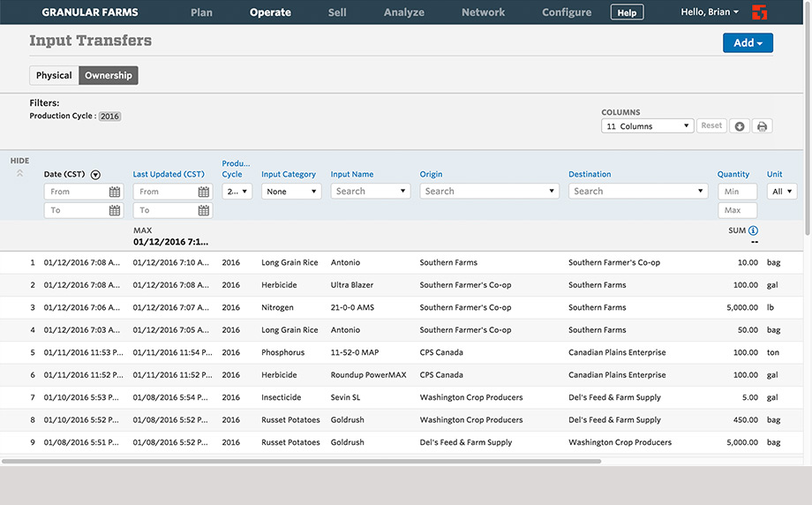Click the Granular logo icon in header
The height and width of the screenshot is (505, 812).
tap(759, 12)
